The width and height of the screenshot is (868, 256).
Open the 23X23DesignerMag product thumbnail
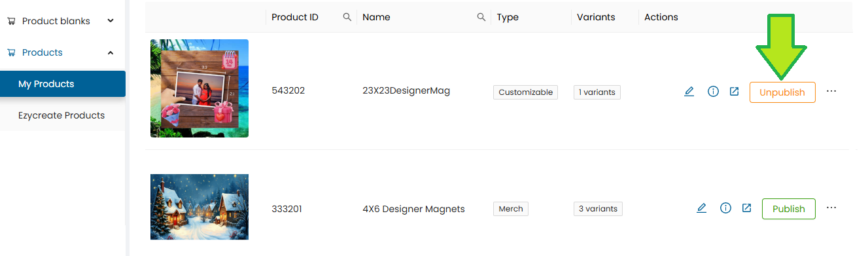coord(200,88)
